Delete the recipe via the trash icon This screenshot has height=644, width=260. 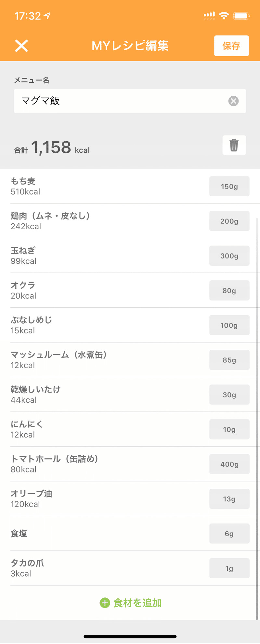click(x=234, y=145)
